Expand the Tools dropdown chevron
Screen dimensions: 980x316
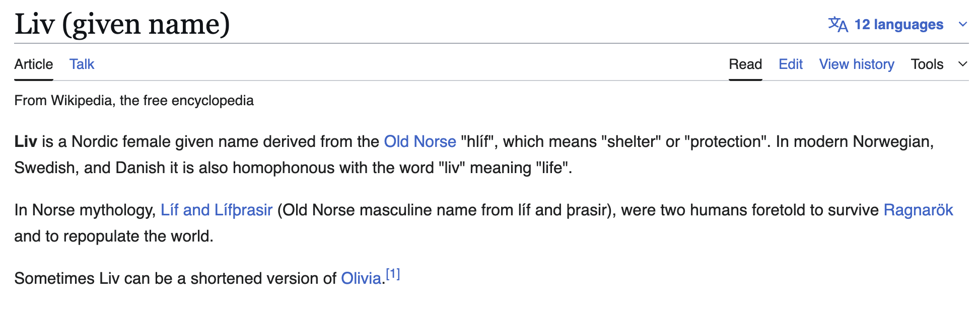click(963, 64)
